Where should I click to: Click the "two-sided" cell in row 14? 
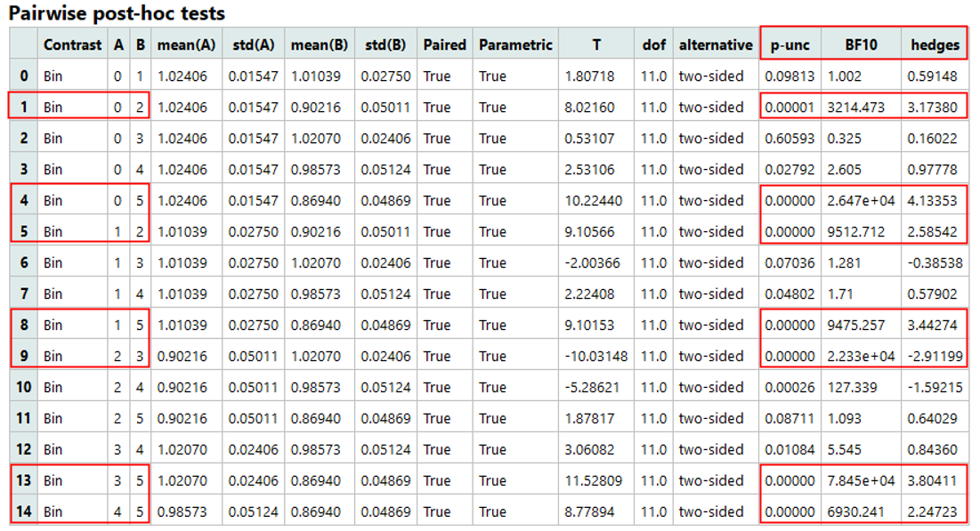tap(712, 511)
